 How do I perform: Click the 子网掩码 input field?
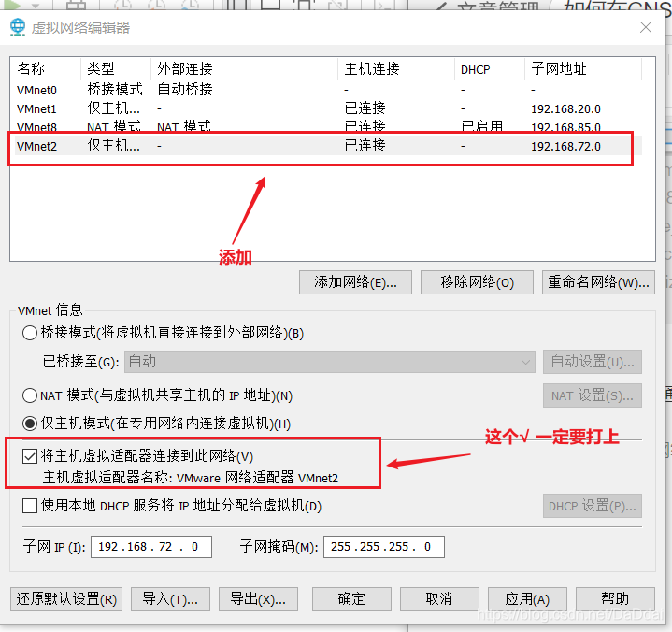coord(384,547)
